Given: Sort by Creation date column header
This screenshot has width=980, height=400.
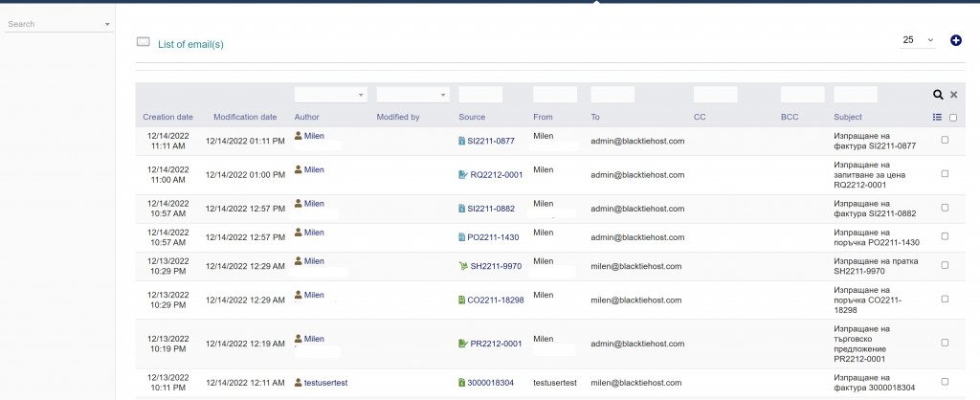Looking at the screenshot, I should (x=167, y=117).
